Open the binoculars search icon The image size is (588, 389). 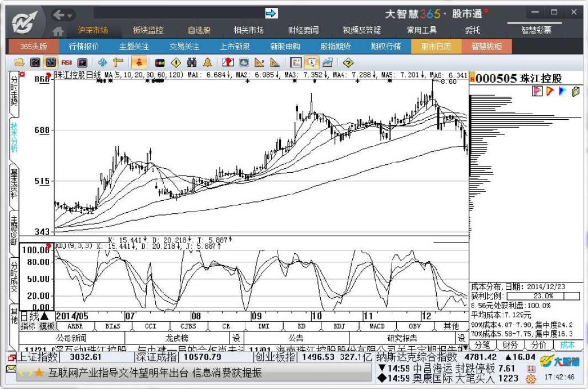(192, 63)
